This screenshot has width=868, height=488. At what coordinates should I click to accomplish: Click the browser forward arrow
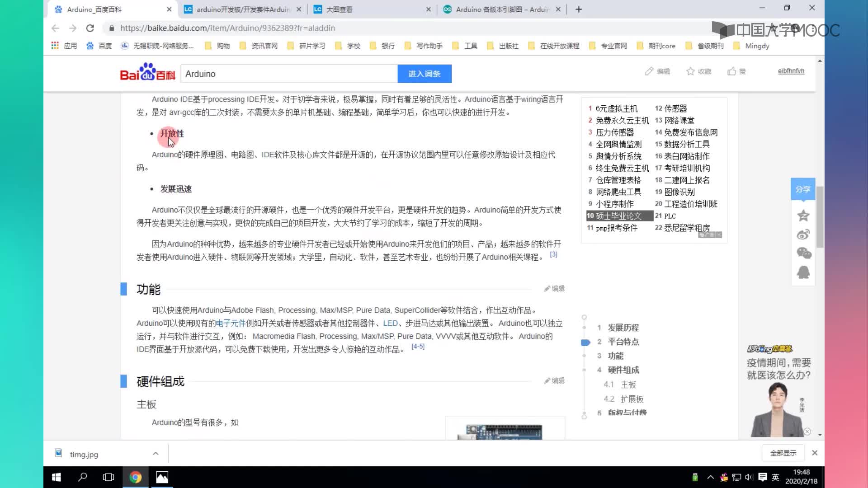(x=72, y=28)
